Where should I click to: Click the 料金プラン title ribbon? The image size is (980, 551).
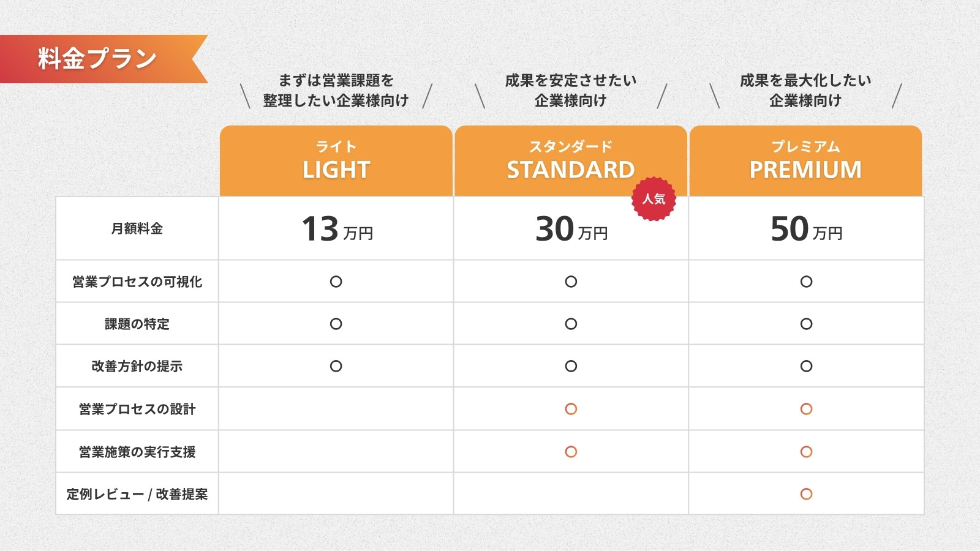pyautogui.click(x=104, y=59)
